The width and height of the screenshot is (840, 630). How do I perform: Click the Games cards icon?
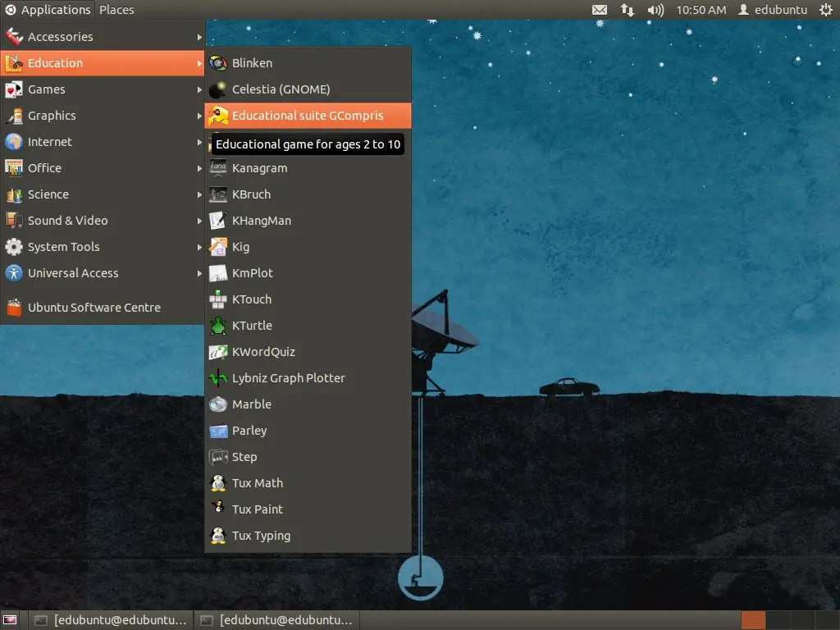click(14, 89)
